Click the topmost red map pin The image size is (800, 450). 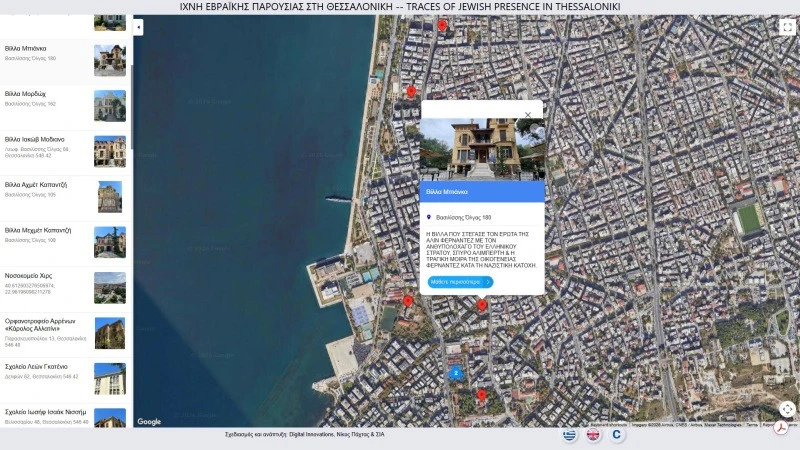click(442, 26)
